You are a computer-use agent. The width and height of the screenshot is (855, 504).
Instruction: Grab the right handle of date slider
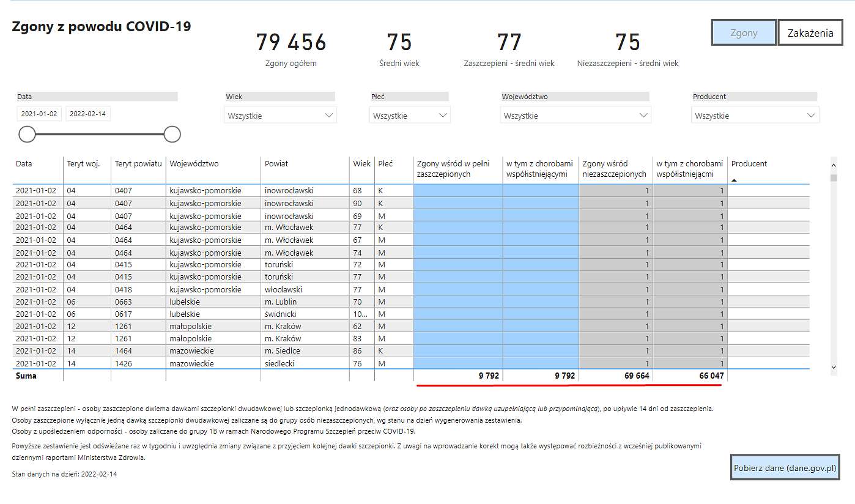pyautogui.click(x=172, y=134)
